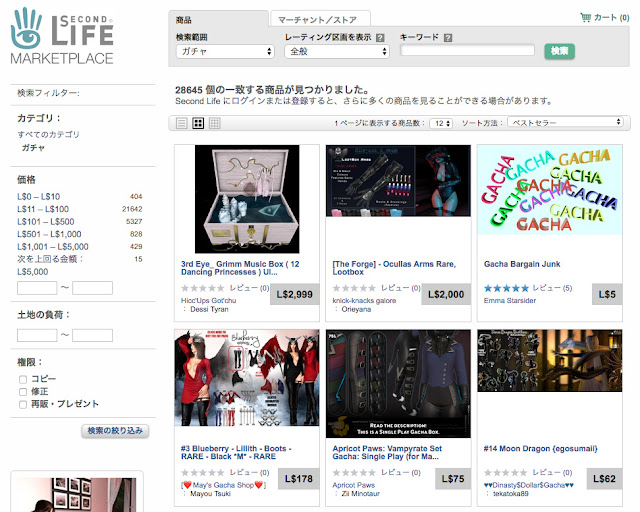
Task: Enable the 修正 permission checkbox
Action: [23, 392]
